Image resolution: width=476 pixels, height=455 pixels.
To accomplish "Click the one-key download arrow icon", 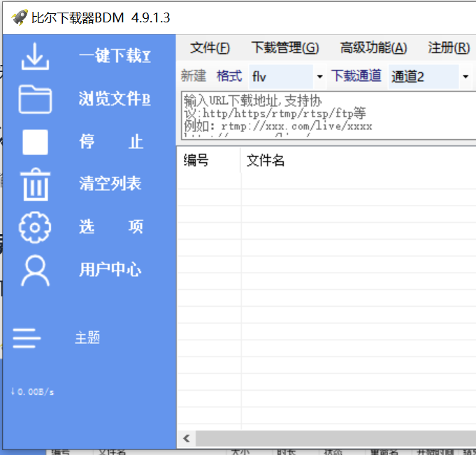I will 35,57.
